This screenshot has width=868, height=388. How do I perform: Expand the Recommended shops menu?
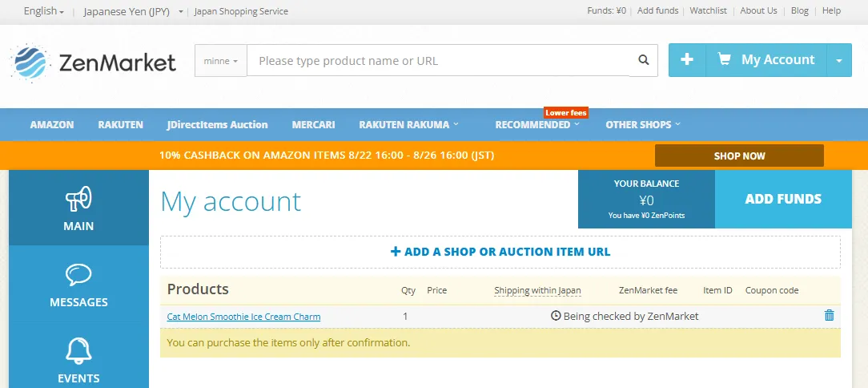point(537,125)
